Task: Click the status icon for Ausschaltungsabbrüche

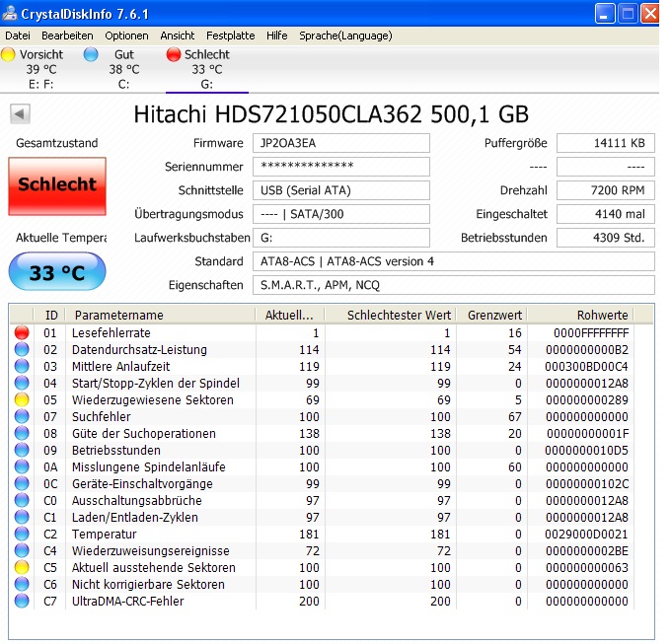Action: pyautogui.click(x=22, y=500)
